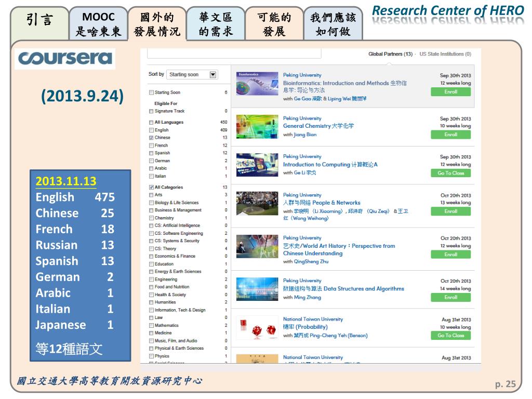Open the 引言 tab

pos(39,24)
